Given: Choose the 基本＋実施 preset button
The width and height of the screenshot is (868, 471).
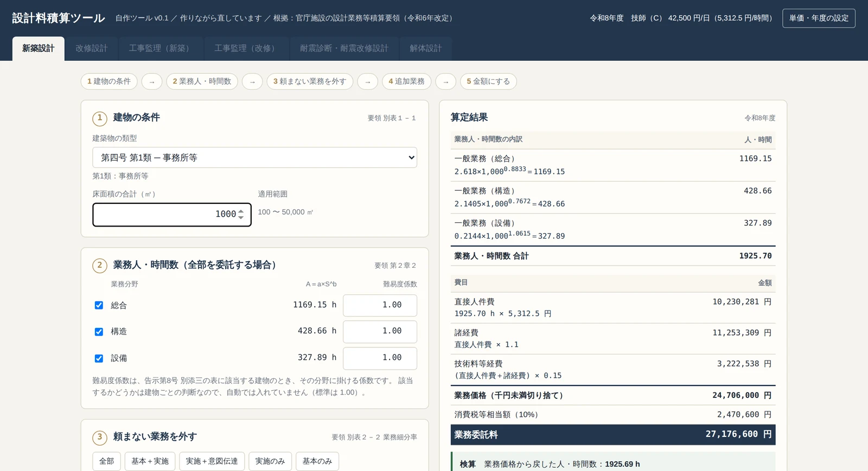Looking at the screenshot, I should coord(150,461).
